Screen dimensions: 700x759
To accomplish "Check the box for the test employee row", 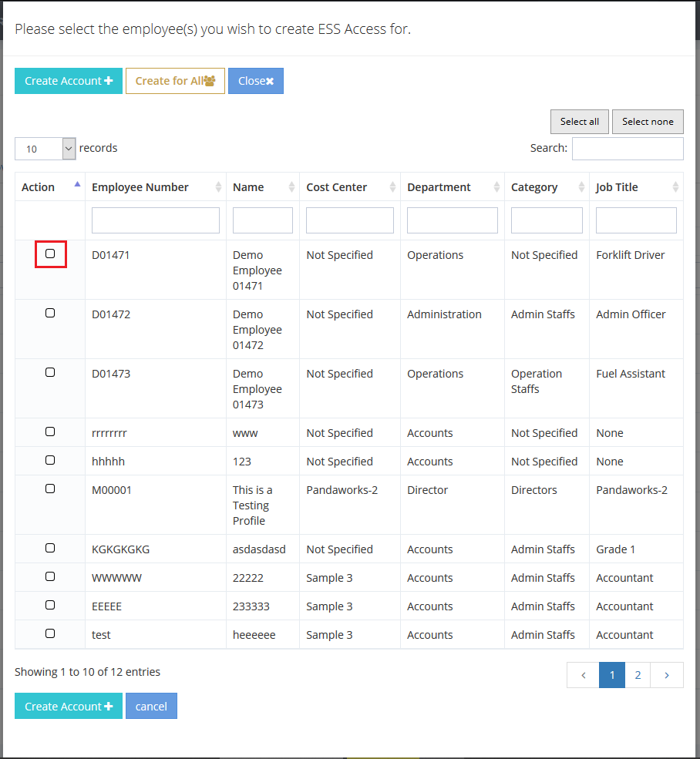I will tap(50, 633).
